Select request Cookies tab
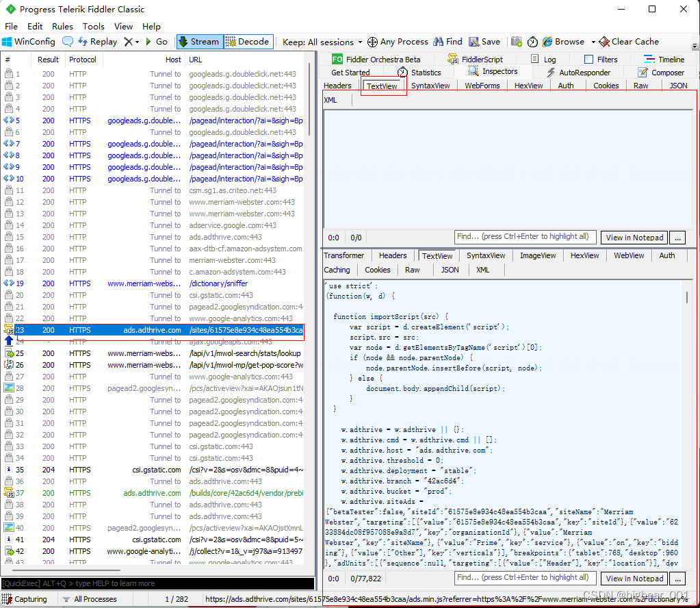700x608 pixels. (606, 86)
